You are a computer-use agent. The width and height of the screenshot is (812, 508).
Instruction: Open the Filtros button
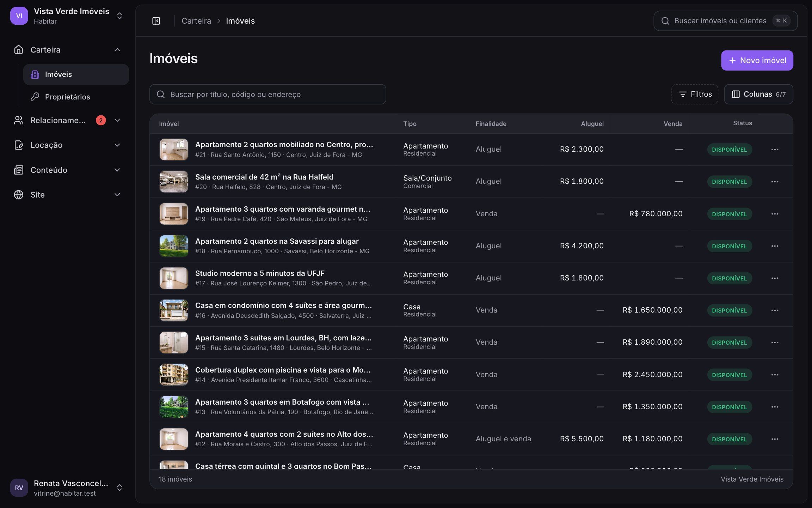pyautogui.click(x=695, y=94)
